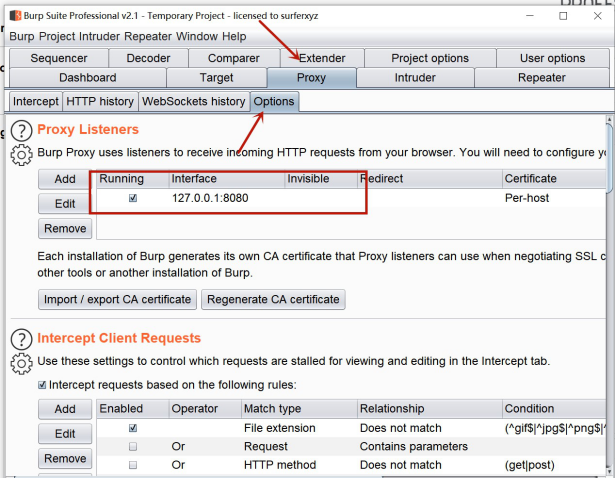The image size is (616, 478).
Task: Enable the 'Contains parameters' Request rule checkbox
Action: pos(133,446)
